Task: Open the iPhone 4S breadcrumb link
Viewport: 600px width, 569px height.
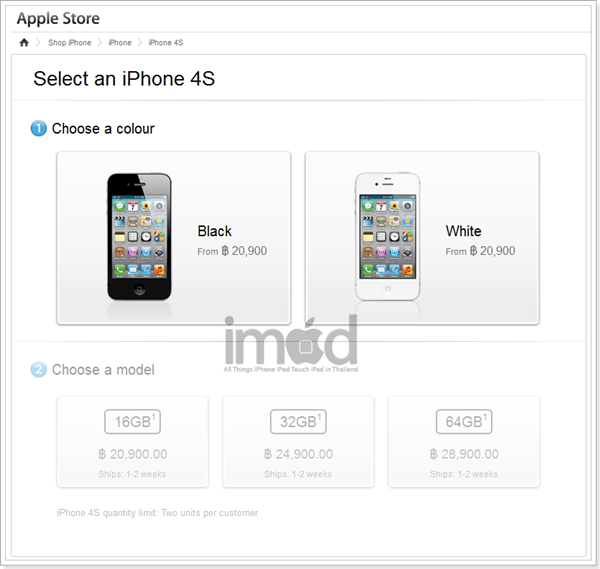Action: point(166,42)
